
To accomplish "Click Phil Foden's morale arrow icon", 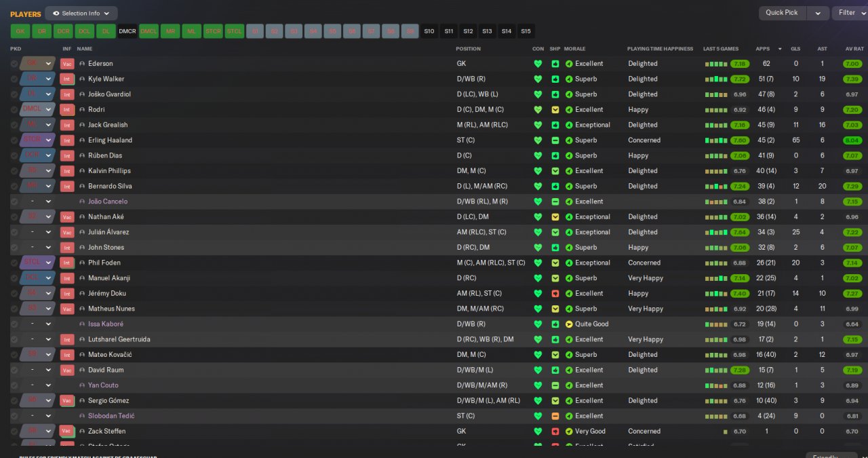I will tap(569, 263).
